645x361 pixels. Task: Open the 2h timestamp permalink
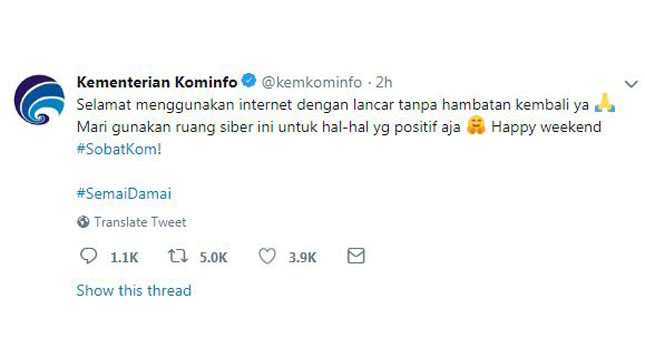[x=384, y=83]
